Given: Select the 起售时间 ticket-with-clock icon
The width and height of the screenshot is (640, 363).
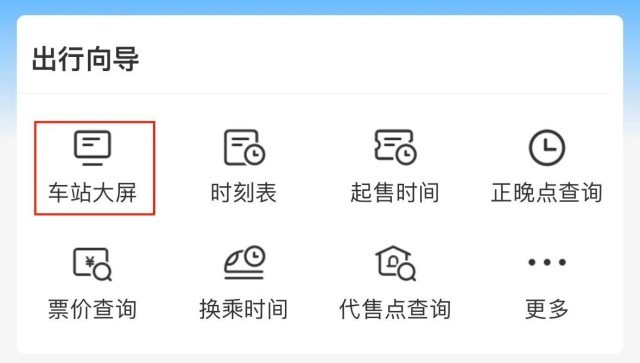Looking at the screenshot, I should click(396, 147).
